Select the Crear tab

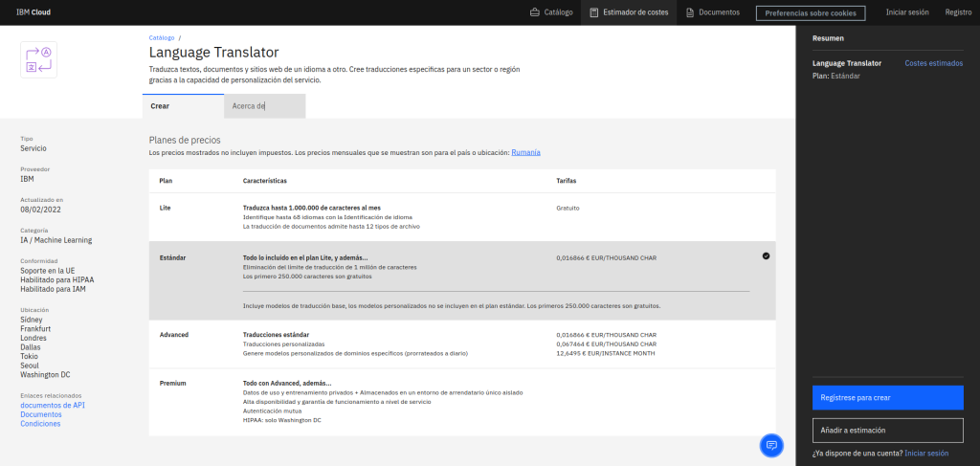coord(183,106)
